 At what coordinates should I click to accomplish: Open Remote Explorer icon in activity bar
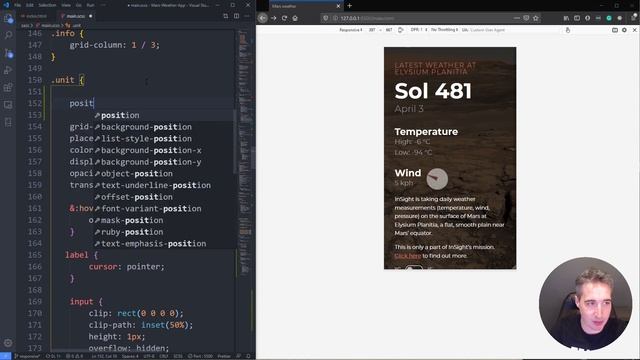click(x=8, y=105)
